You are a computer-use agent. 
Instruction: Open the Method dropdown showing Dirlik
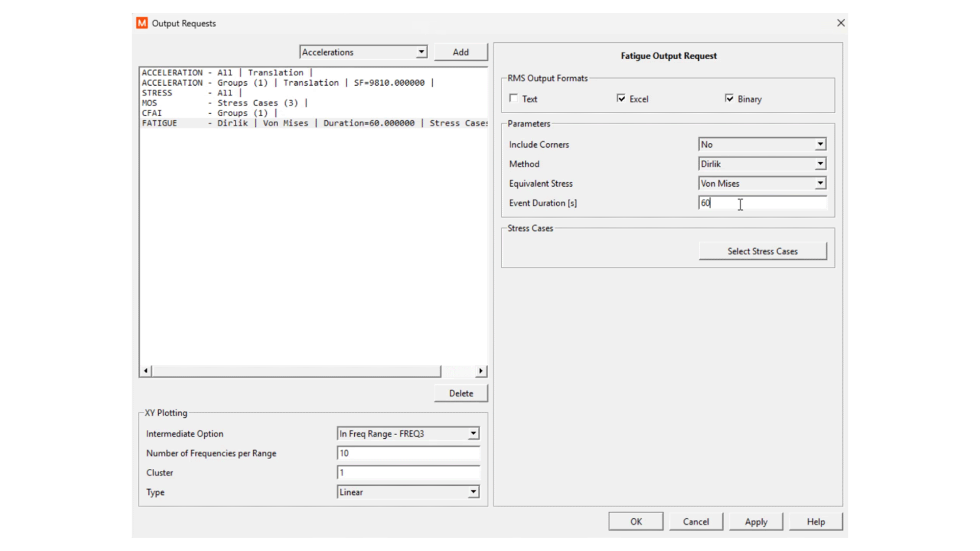tap(820, 163)
